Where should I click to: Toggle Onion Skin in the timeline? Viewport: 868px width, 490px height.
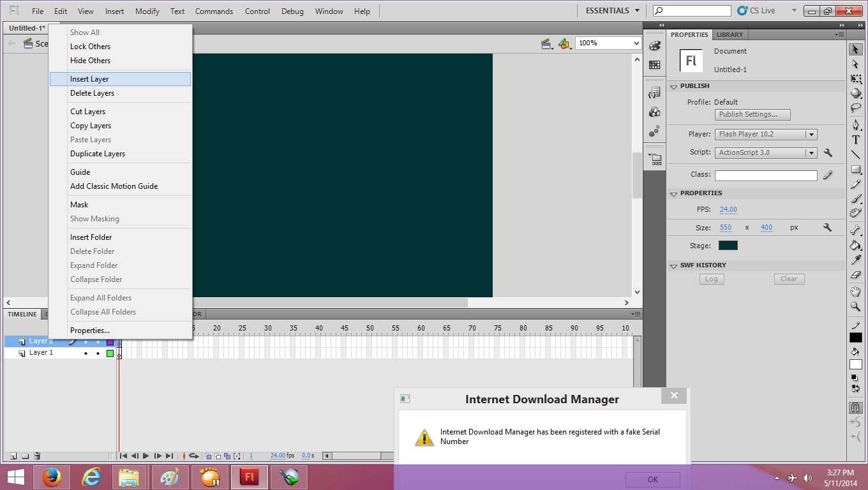[x=208, y=456]
